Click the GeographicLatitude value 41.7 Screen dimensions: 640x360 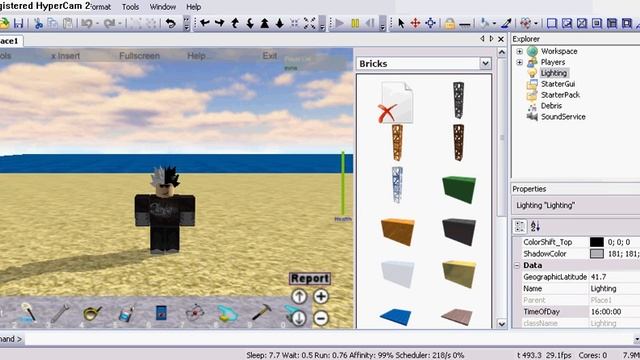pos(614,277)
